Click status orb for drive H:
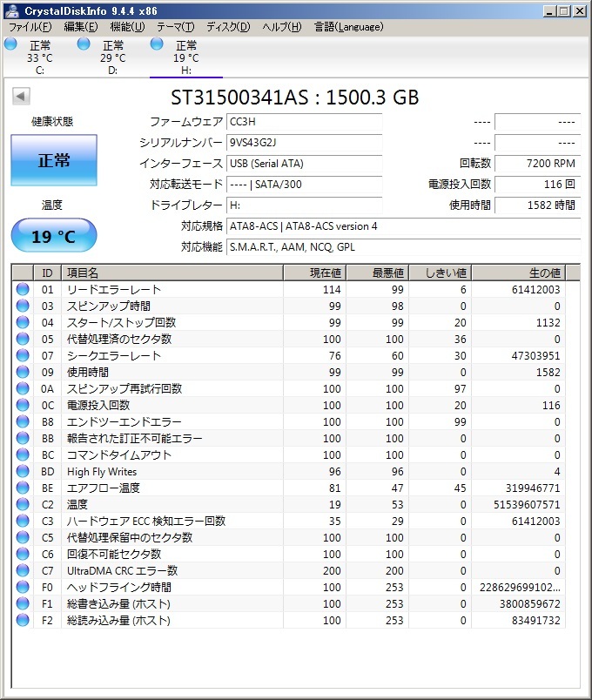This screenshot has width=592, height=700. tap(157, 44)
